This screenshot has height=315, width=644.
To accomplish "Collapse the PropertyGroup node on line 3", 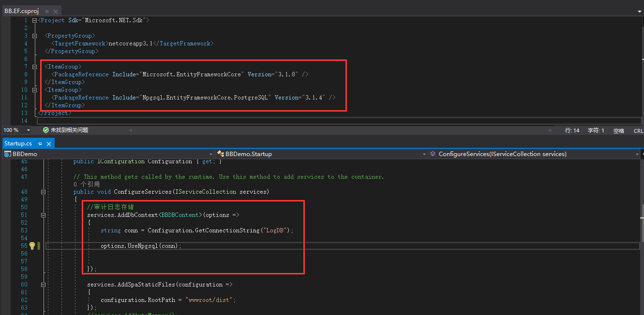I will [x=34, y=36].
